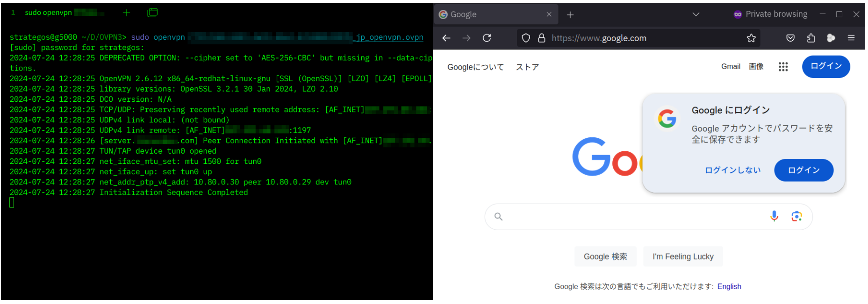This screenshot has height=304, width=868.
Task: Click 'net_iface_up: set tun0 up' line
Action: [x=155, y=172]
